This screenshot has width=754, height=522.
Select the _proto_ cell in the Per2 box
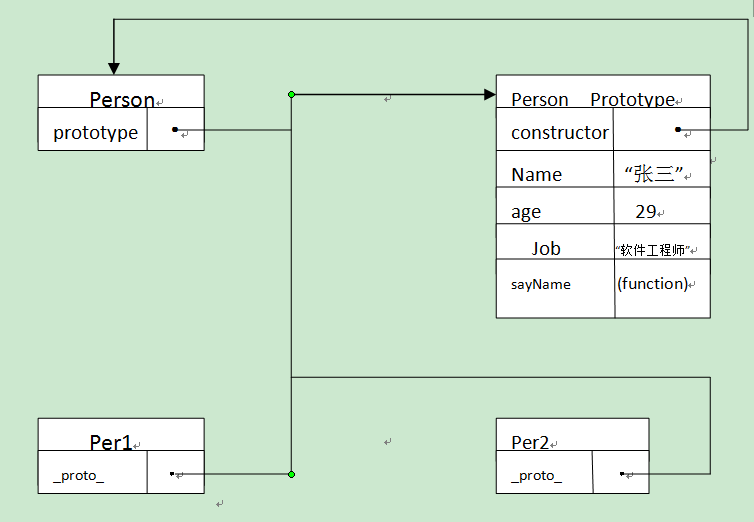(536, 476)
